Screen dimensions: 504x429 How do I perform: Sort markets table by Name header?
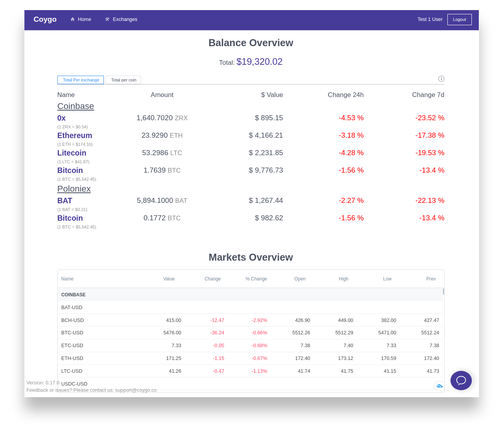(x=67, y=279)
